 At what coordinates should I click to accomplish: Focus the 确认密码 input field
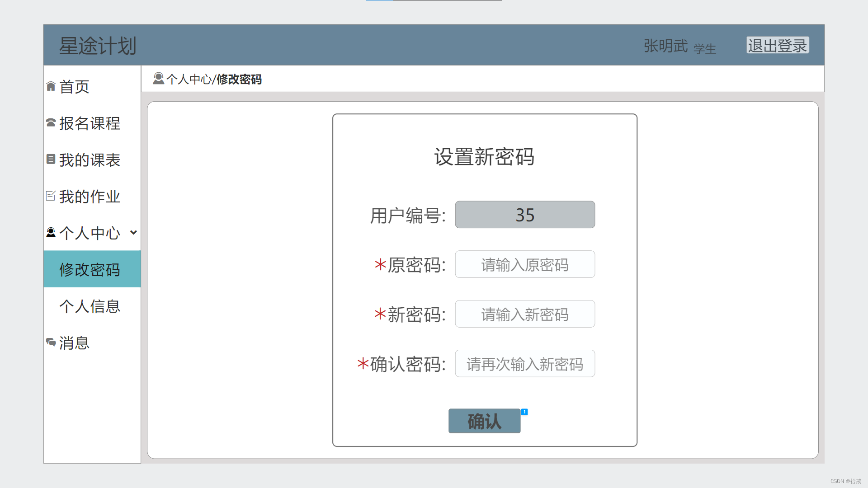pyautogui.click(x=524, y=364)
